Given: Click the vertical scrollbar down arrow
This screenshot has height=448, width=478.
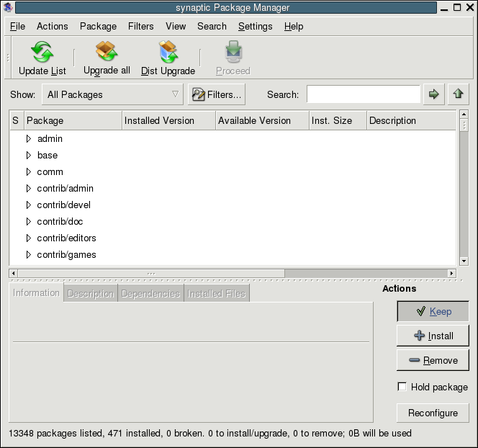Looking at the screenshot, I should pos(464,261).
